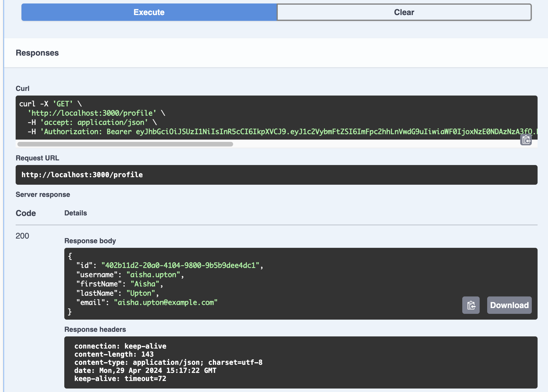Download the response body
The image size is (548, 392).
click(509, 305)
